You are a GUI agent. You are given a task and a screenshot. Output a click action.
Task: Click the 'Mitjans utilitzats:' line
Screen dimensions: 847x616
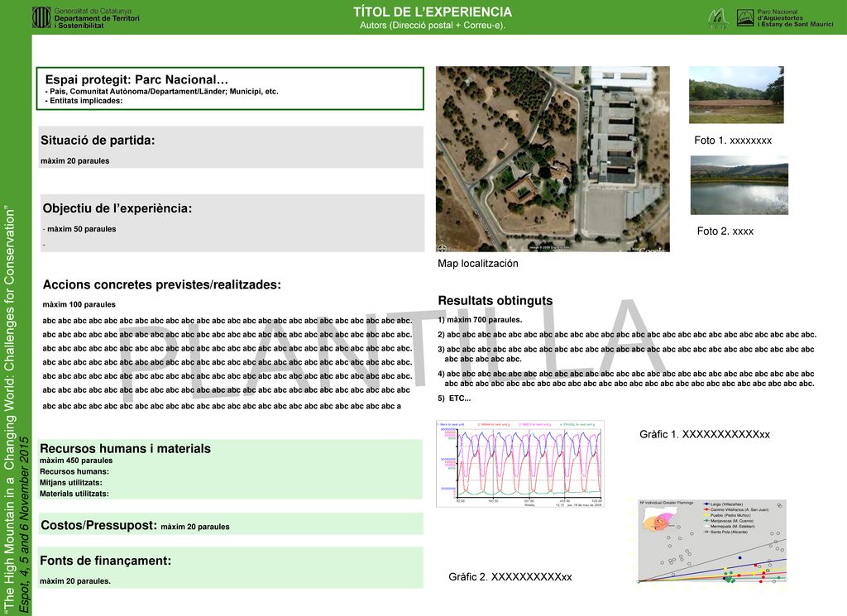tap(71, 483)
